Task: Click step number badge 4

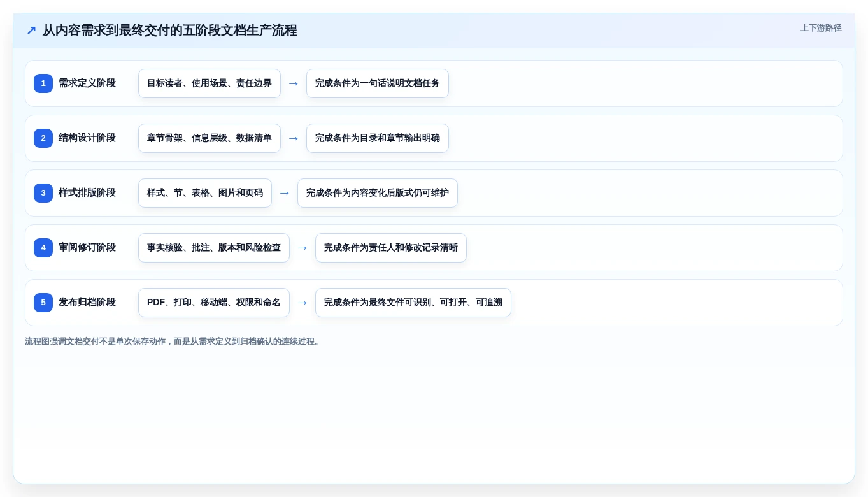Action: pos(43,248)
